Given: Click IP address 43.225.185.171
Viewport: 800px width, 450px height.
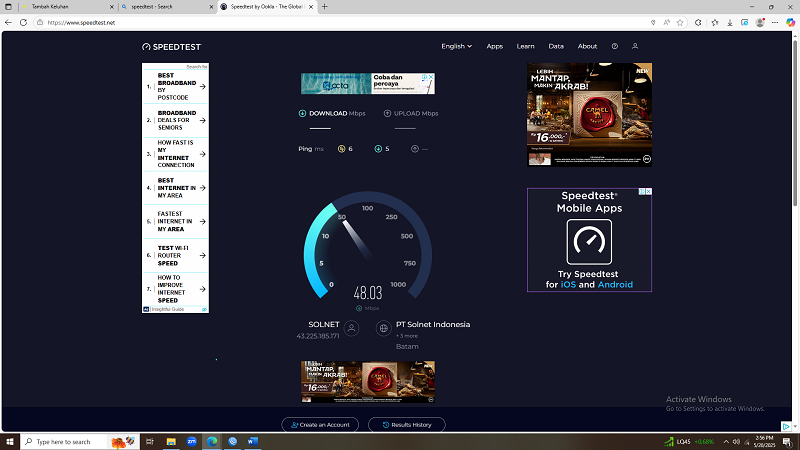Looking at the screenshot, I should point(318,336).
